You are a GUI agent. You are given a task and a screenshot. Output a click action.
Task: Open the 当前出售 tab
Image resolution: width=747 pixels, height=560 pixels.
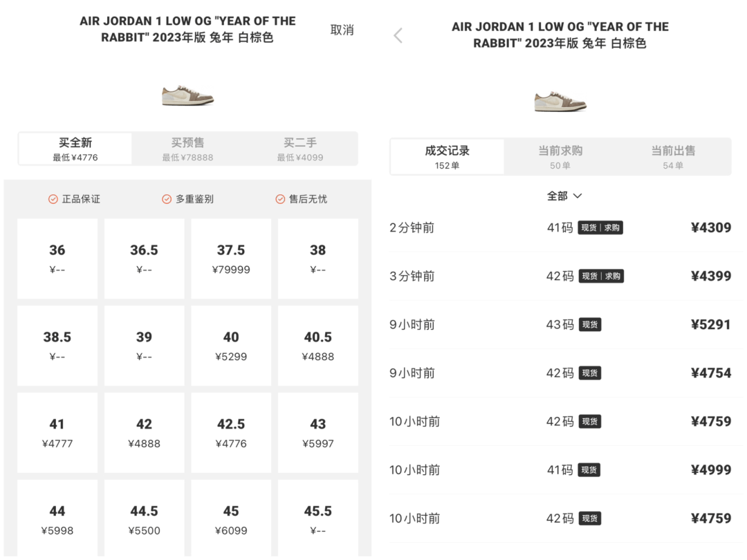coord(673,157)
